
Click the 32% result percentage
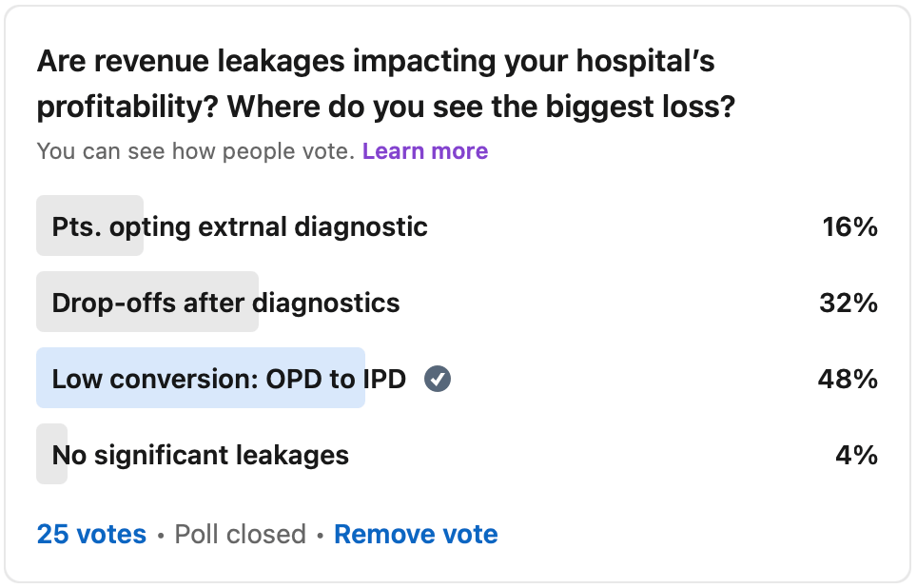coord(848,303)
